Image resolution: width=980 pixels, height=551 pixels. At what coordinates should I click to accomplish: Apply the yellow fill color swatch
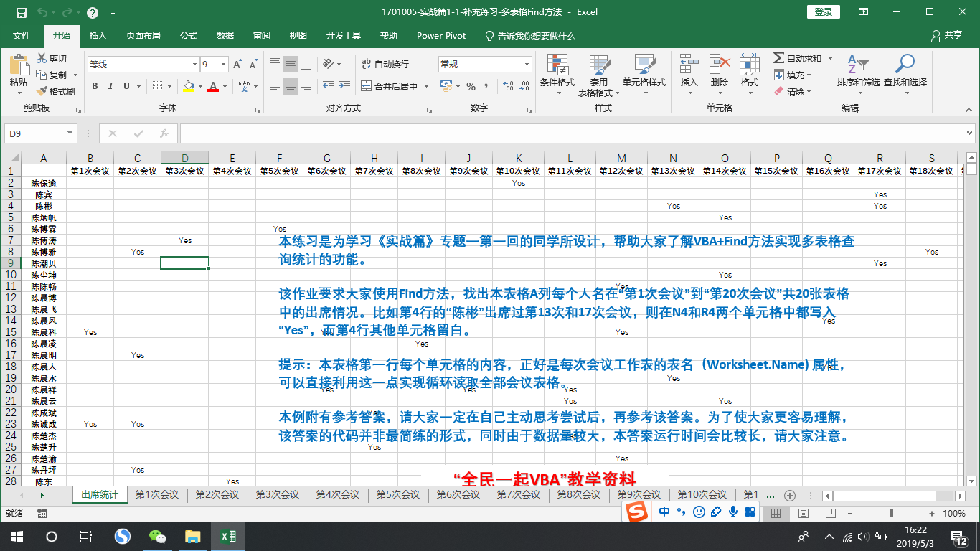tap(189, 86)
